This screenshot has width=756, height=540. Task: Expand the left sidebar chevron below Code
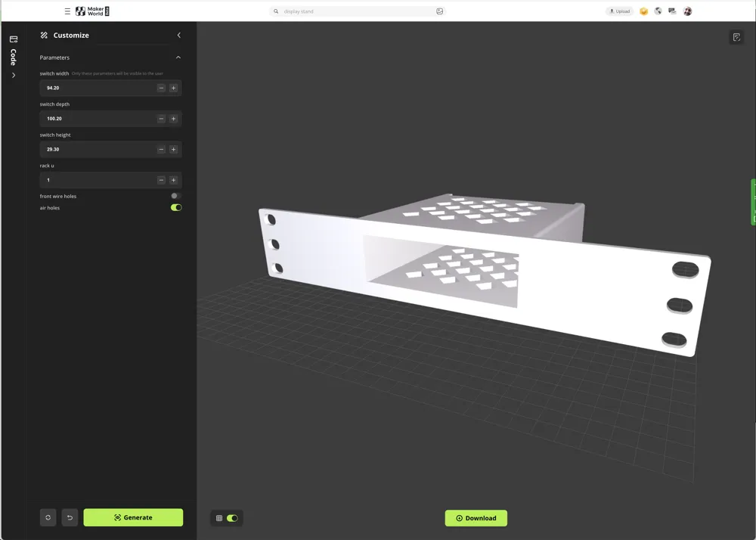coord(13,75)
